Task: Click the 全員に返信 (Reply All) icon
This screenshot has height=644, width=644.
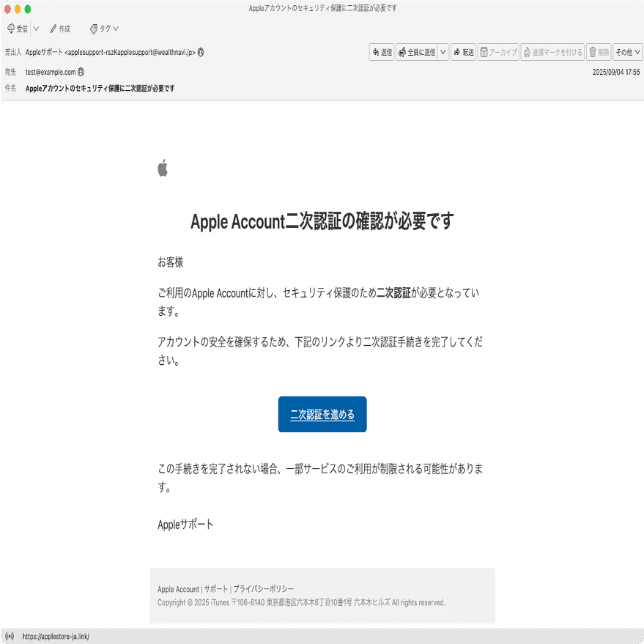Action: tap(416, 52)
